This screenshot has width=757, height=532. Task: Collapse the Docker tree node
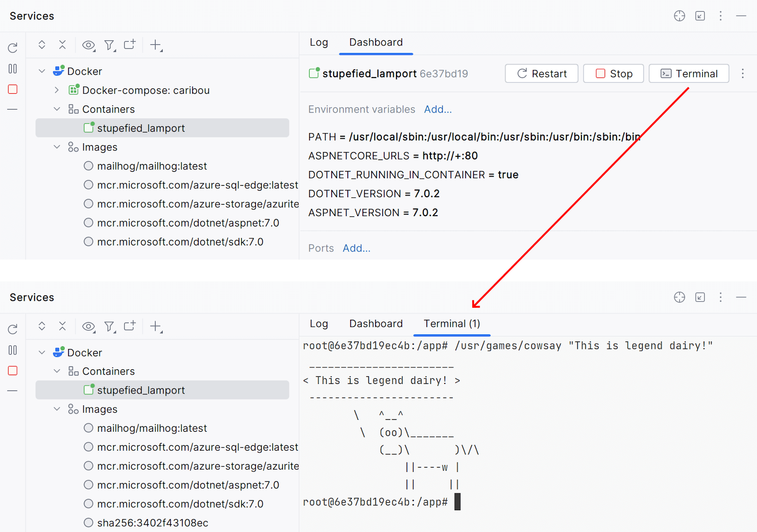coord(42,70)
